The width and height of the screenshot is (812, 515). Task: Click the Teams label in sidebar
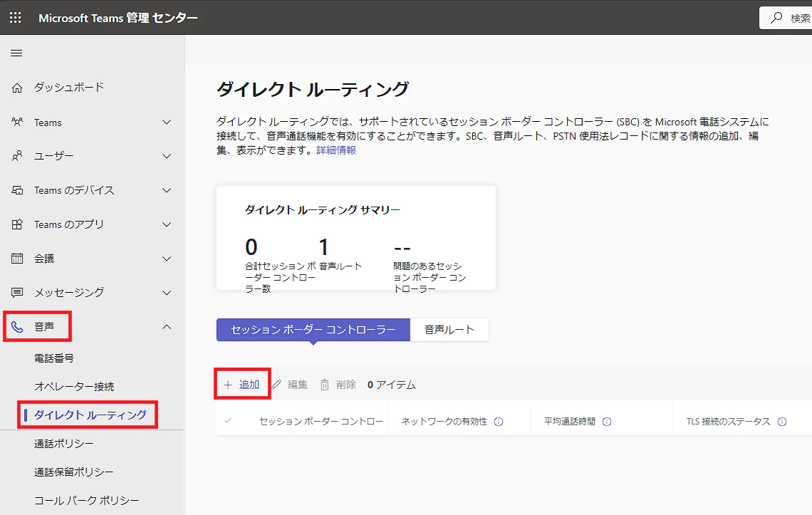(x=48, y=123)
